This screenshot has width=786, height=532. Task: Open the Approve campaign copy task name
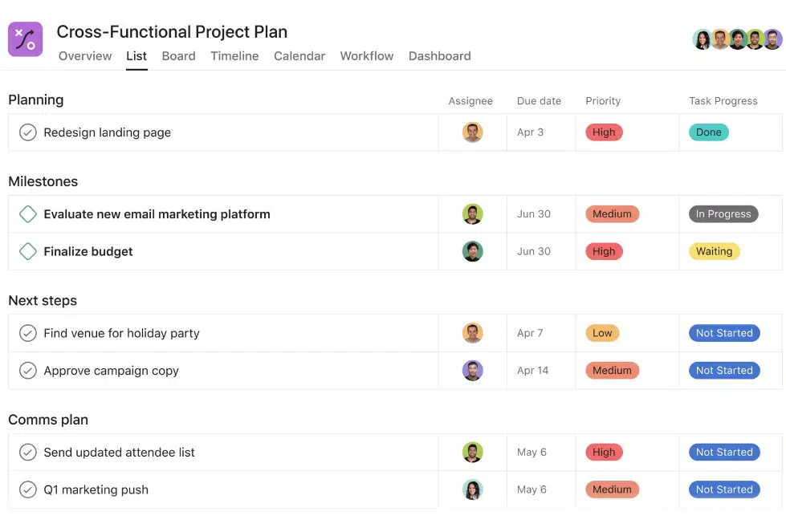pos(111,371)
